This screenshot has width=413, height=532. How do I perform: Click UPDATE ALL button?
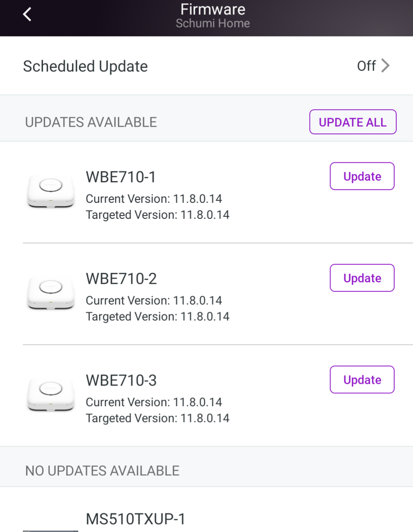click(x=353, y=122)
